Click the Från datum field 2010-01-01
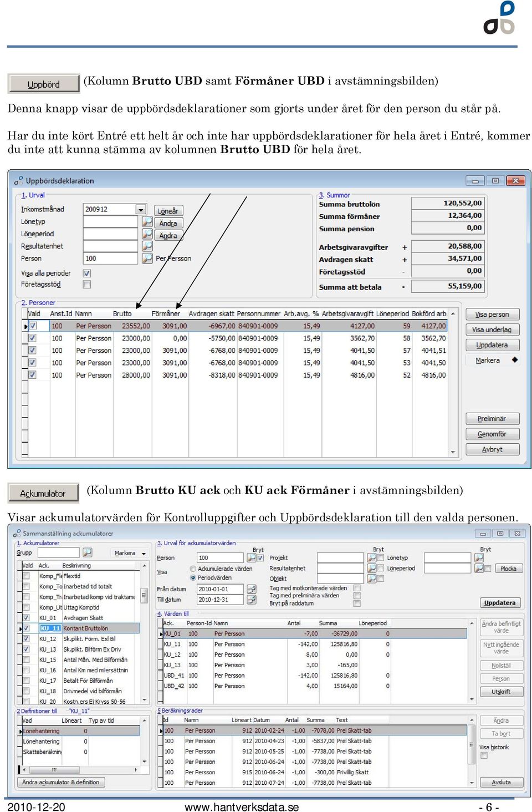This screenshot has width=532, height=812. coord(221,589)
